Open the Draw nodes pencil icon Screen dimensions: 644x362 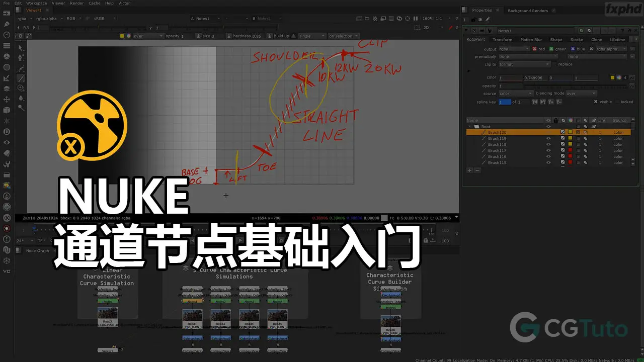[x=7, y=24]
